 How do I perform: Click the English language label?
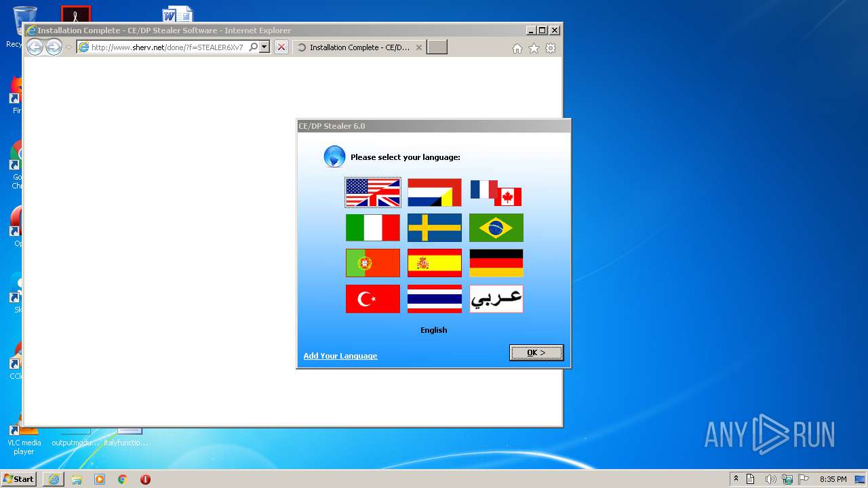pos(434,330)
